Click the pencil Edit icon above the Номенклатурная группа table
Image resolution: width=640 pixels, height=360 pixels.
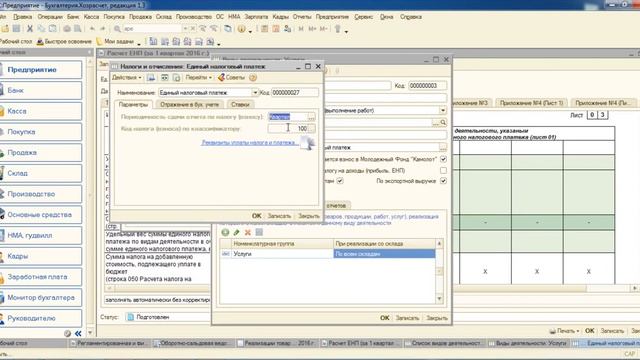[236, 232]
